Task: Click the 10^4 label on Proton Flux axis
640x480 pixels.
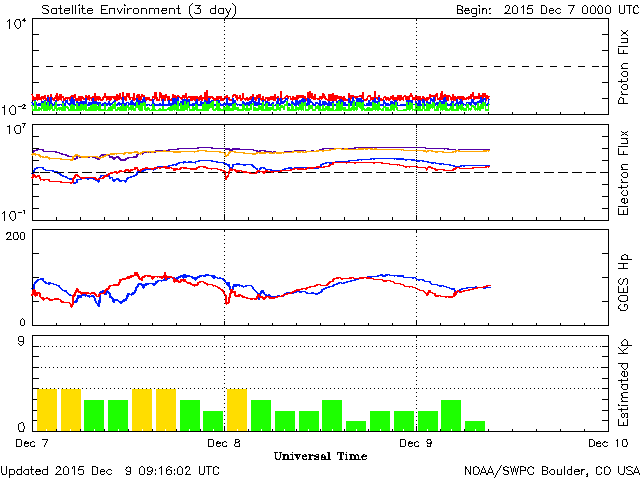Action: click(18, 24)
